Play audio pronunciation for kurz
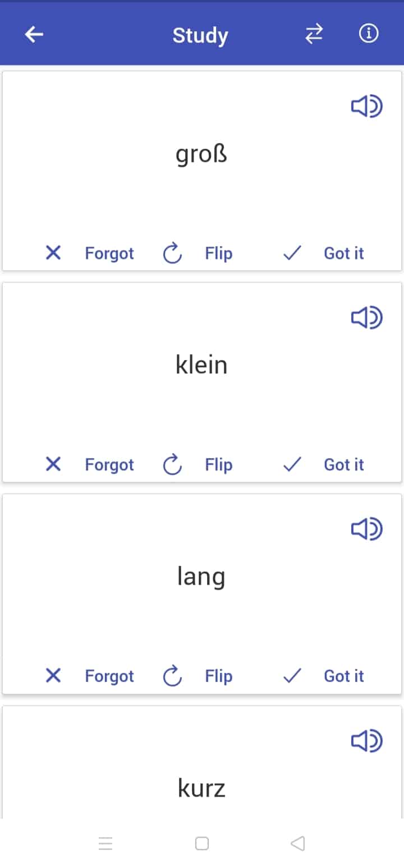The width and height of the screenshot is (404, 868). pyautogui.click(x=366, y=741)
